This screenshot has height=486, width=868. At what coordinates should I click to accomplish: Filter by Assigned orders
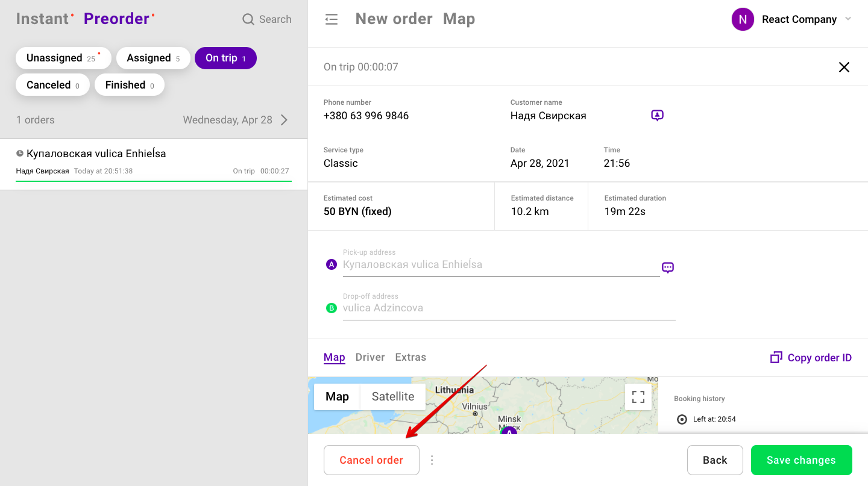coord(153,58)
